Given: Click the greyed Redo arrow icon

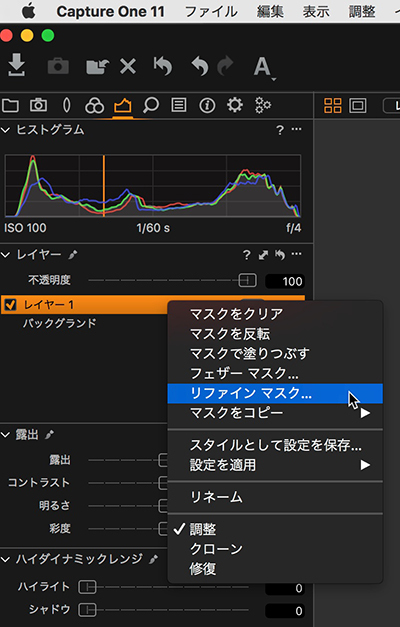Looking at the screenshot, I should pos(225,66).
